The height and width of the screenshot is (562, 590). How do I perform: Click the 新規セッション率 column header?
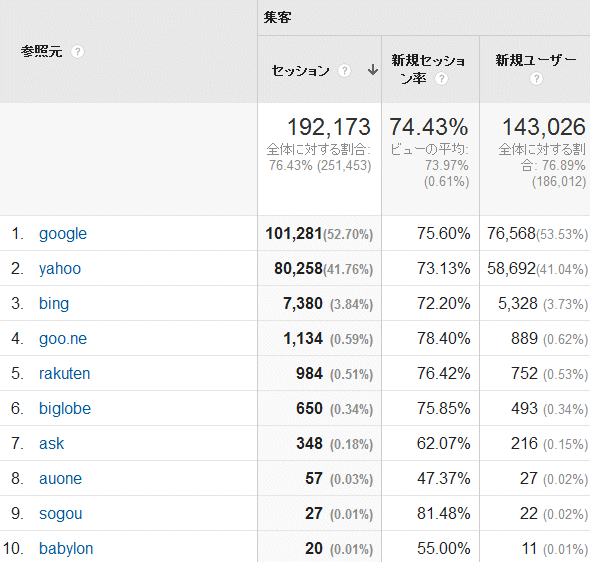click(428, 69)
